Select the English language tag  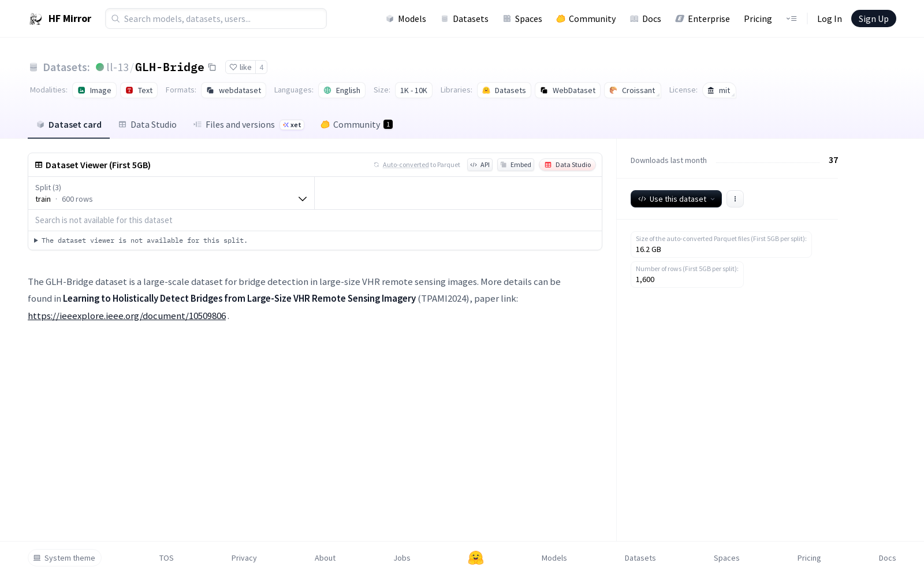tap(342, 90)
